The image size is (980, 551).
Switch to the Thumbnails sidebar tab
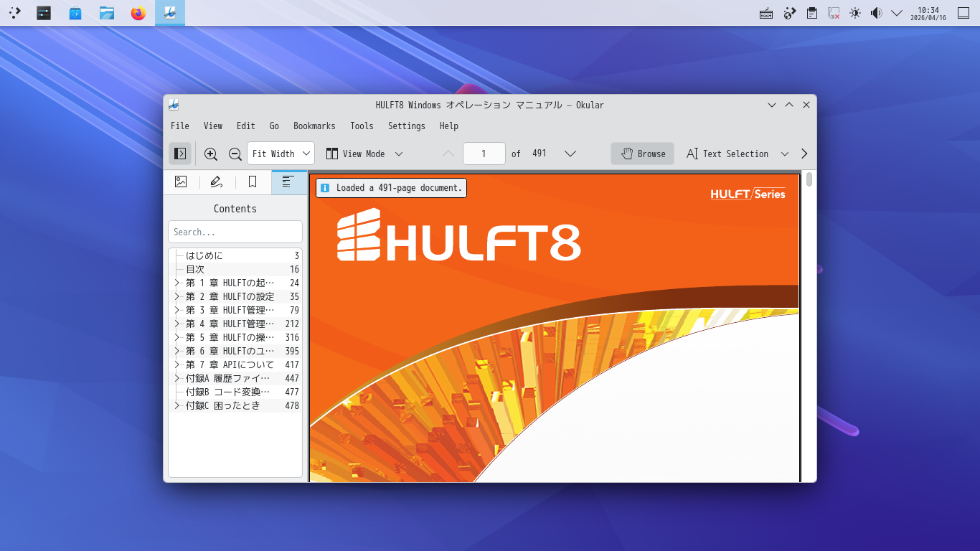(181, 182)
